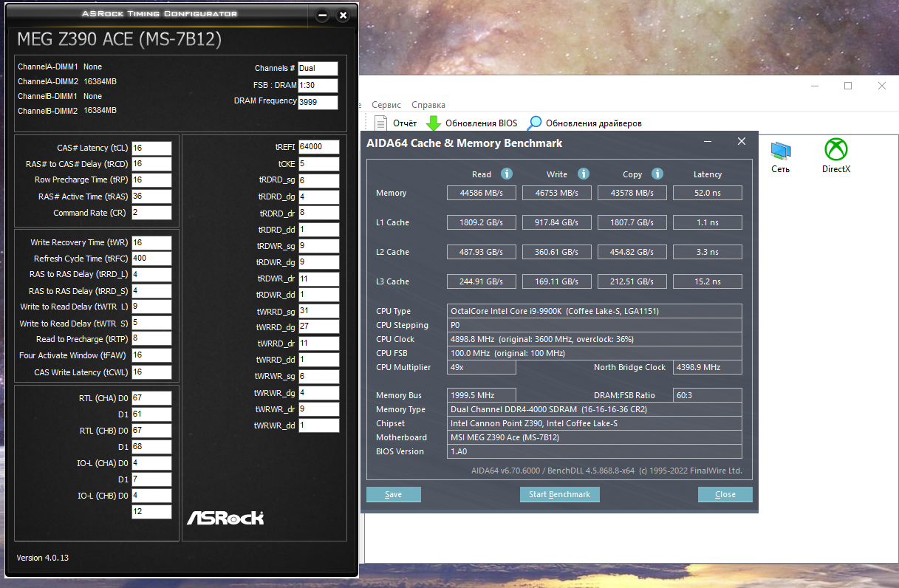Viewport: 899px width, 588px height.
Task: Click the tRDRD_sg field
Action: (319, 180)
